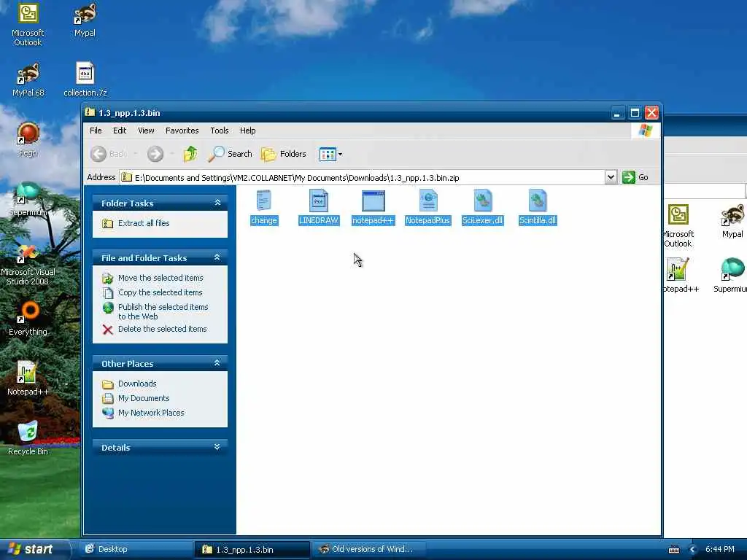Open the Help menu
Viewport: 747px width, 560px height.
click(248, 131)
